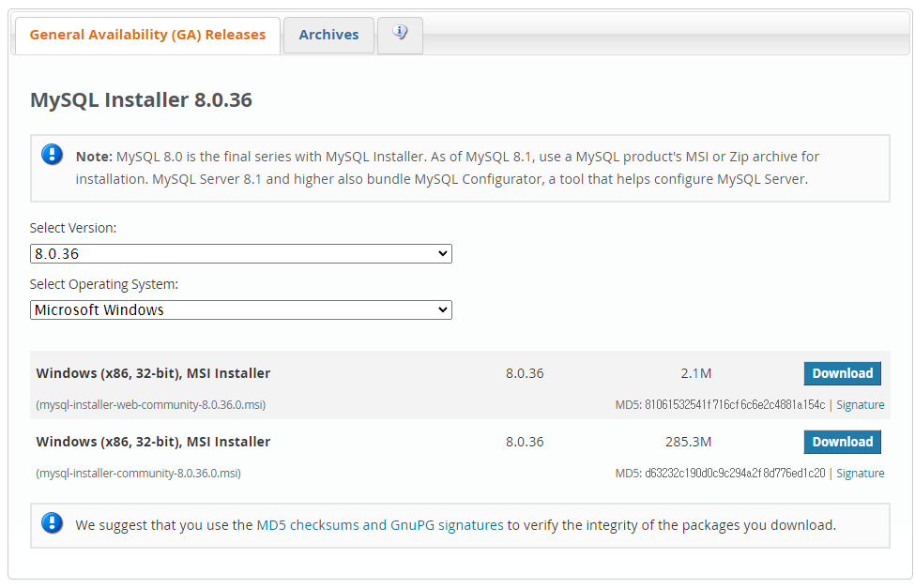
Task: Switch to the Archives tab
Action: (x=328, y=34)
